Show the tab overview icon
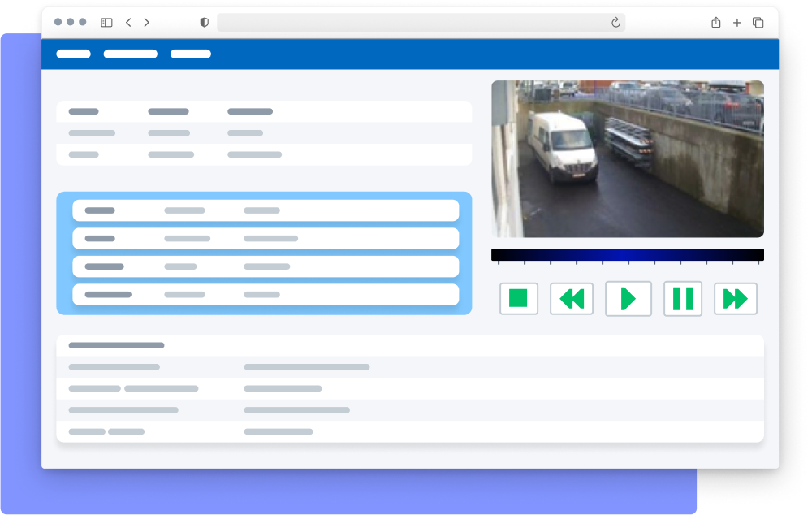Screen dimensions: 812x515 758,23
